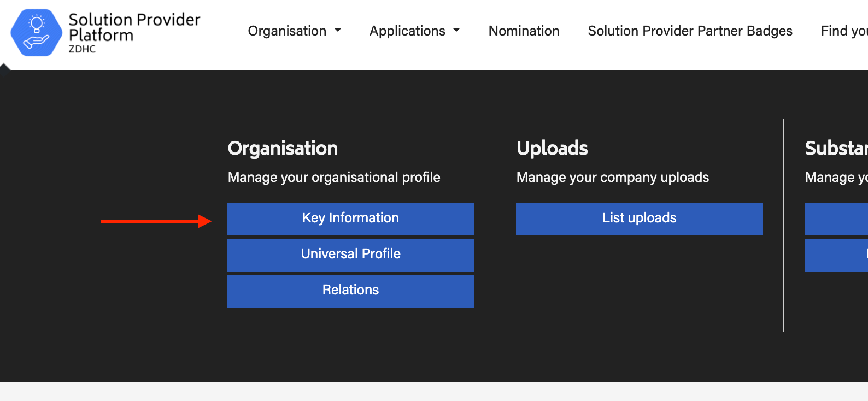
Task: Click the second cut-off blue button under Substances
Action: [836, 255]
